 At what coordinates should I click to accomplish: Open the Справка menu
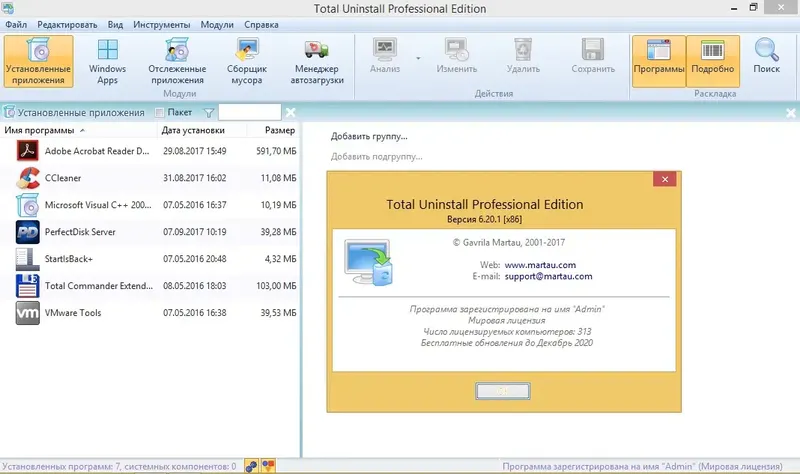click(261, 24)
